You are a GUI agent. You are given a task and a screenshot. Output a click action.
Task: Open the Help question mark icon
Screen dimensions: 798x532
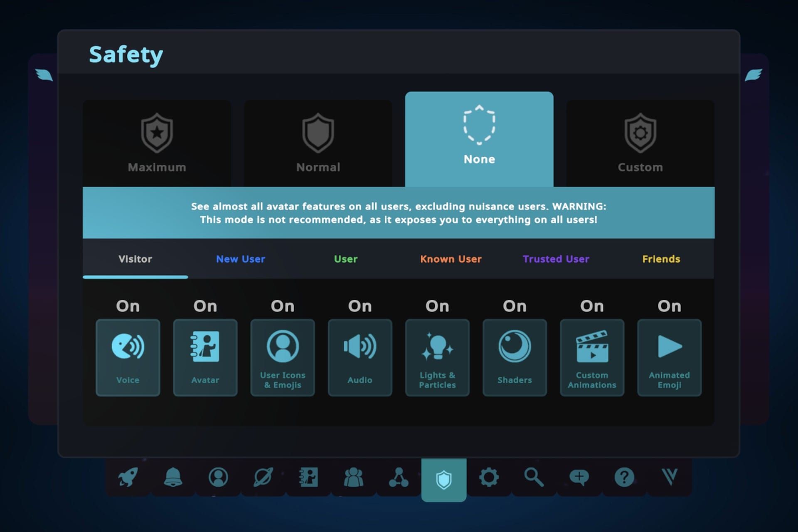(624, 477)
